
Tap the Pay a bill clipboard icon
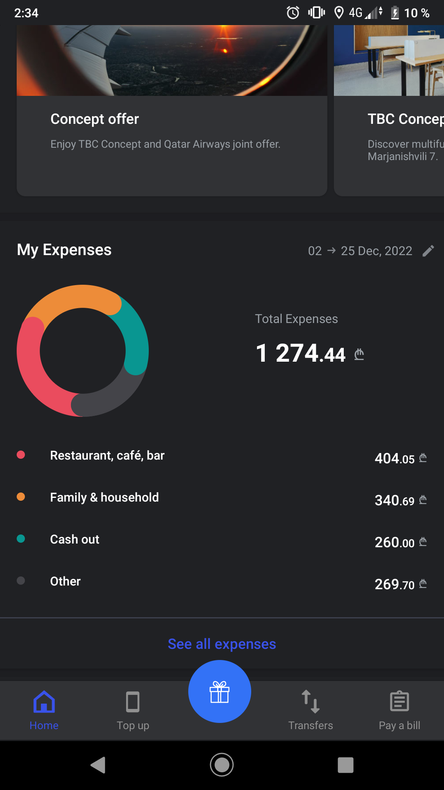(399, 701)
